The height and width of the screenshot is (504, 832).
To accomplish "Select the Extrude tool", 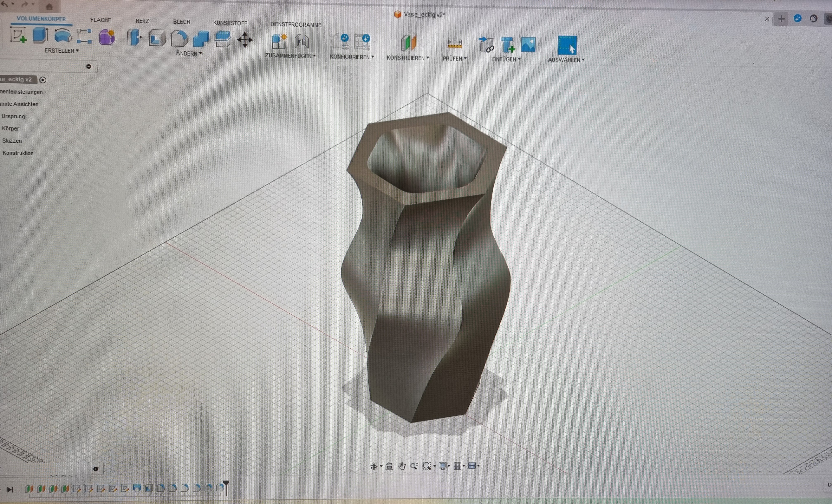I will coord(40,35).
